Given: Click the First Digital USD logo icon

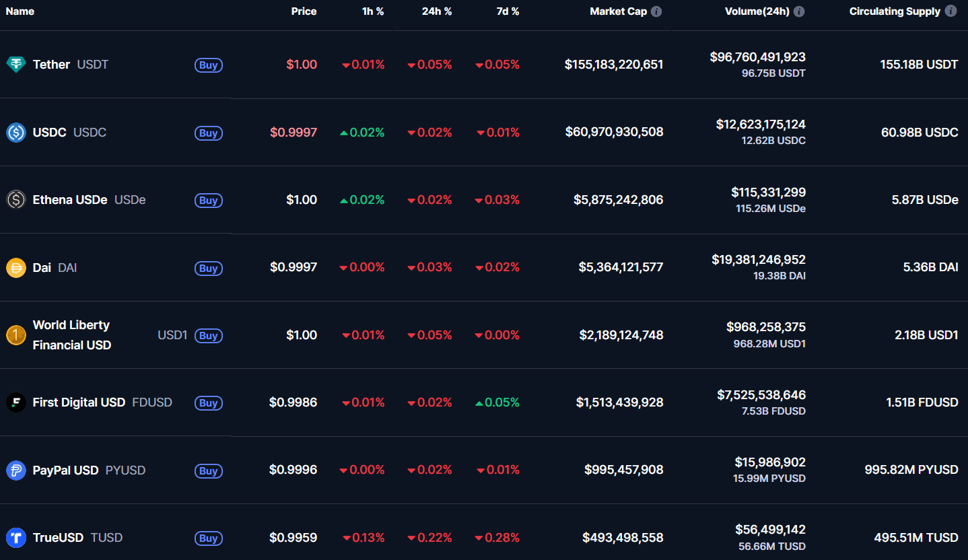Looking at the screenshot, I should pyautogui.click(x=16, y=403).
